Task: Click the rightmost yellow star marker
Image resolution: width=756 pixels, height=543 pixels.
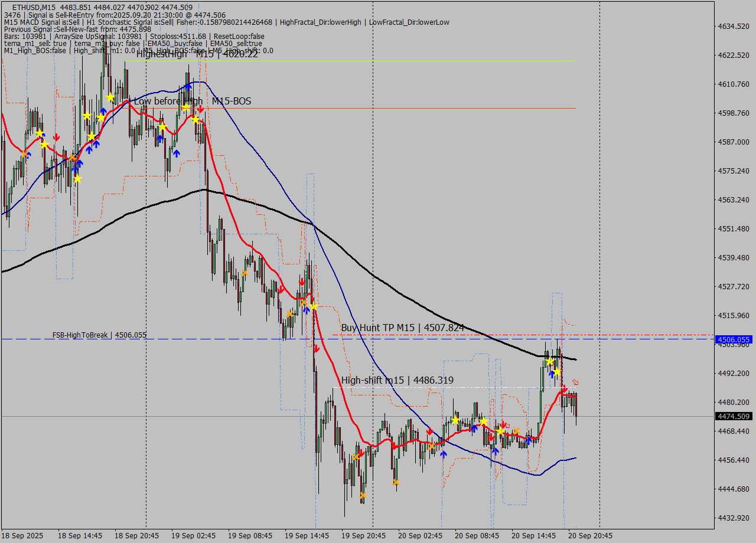Action: (x=556, y=372)
